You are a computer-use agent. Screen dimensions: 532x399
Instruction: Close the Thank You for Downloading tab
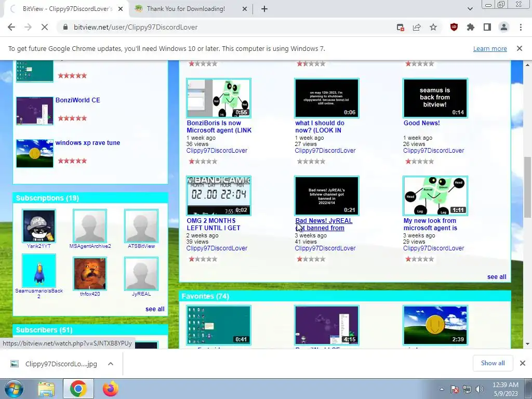point(245,9)
